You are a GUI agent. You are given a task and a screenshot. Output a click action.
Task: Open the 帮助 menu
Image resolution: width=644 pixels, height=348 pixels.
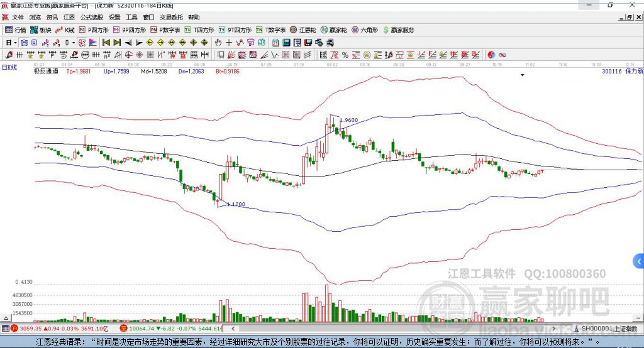click(x=194, y=17)
